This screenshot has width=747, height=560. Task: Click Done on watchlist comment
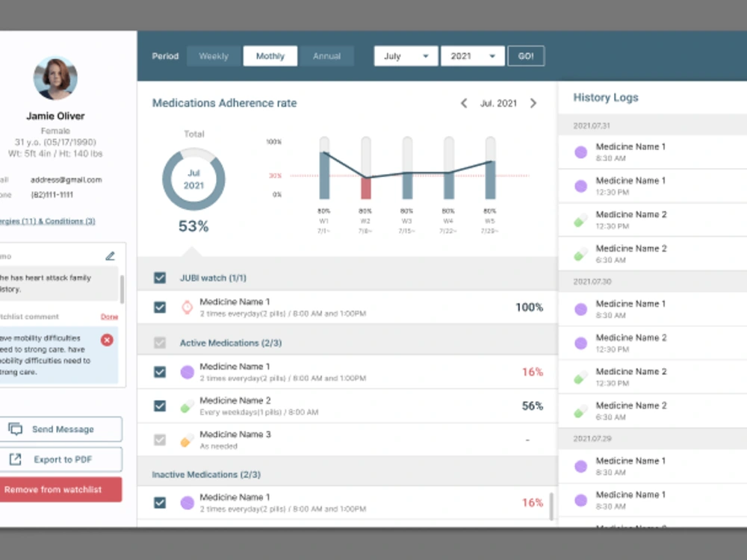[x=109, y=317]
